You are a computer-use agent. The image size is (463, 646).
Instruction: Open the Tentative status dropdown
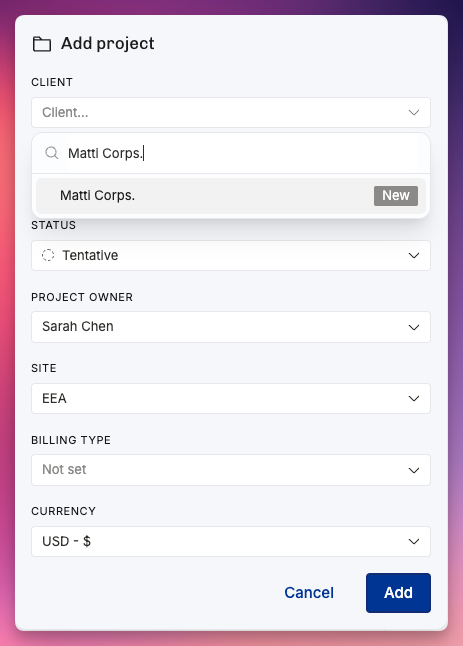click(231, 255)
